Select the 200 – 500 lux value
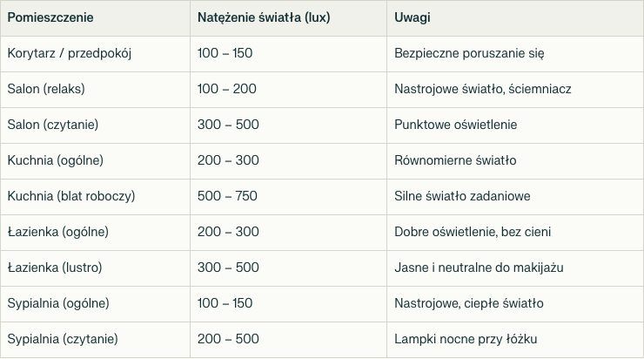 coord(228,339)
